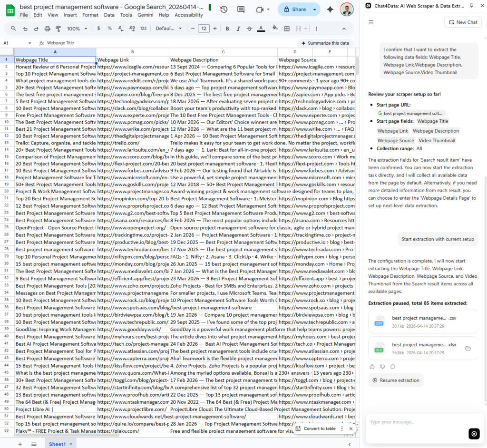This screenshot has width=487, height=448.
Task: Open the Accessibility menu
Action: click(188, 15)
